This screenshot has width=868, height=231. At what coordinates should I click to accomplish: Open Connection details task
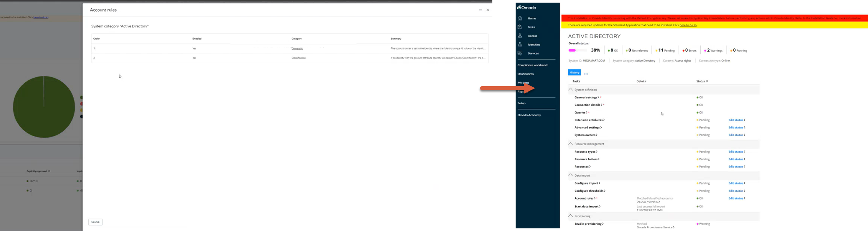click(588, 105)
